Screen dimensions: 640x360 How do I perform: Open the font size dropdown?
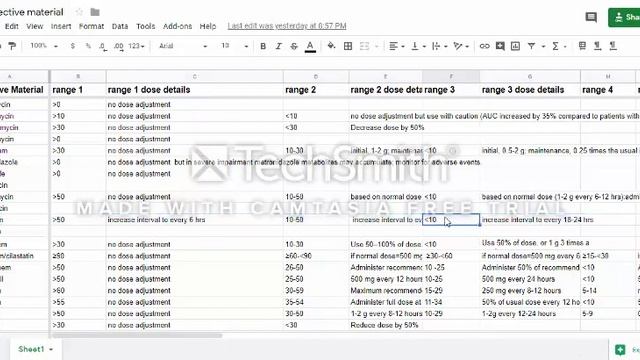234,46
